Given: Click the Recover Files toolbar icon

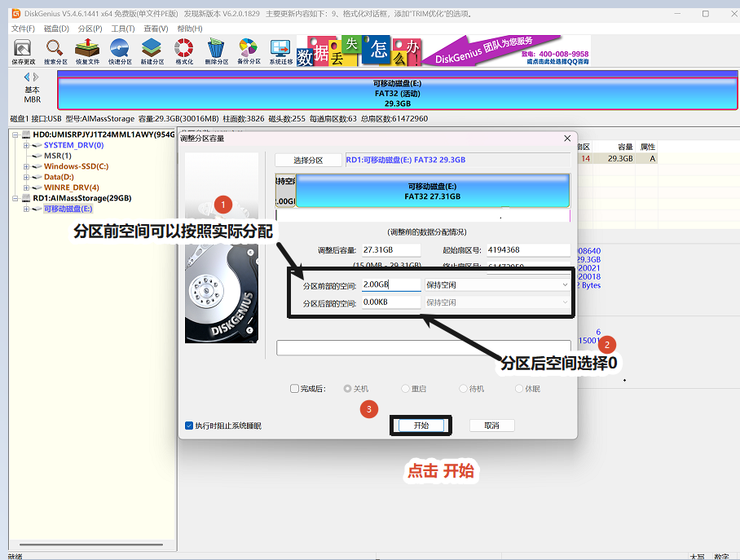Looking at the screenshot, I should (87, 52).
